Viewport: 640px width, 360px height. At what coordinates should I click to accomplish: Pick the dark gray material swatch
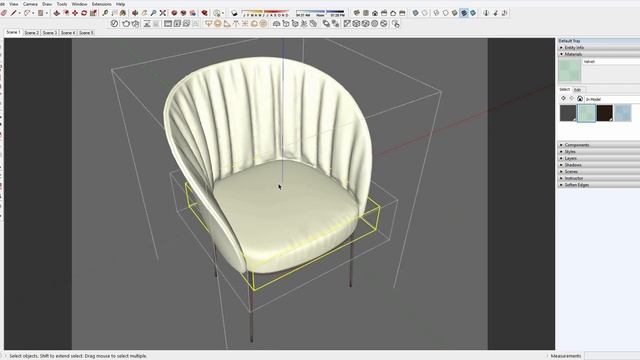(x=568, y=113)
